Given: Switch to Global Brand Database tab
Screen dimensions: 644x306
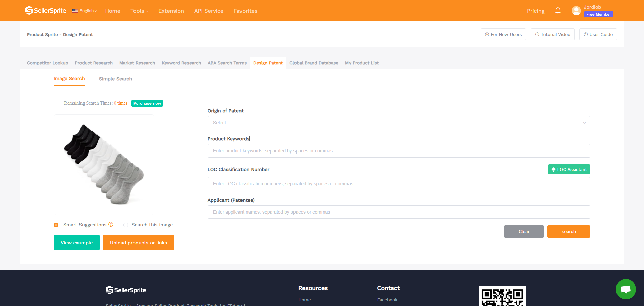Looking at the screenshot, I should pyautogui.click(x=314, y=63).
